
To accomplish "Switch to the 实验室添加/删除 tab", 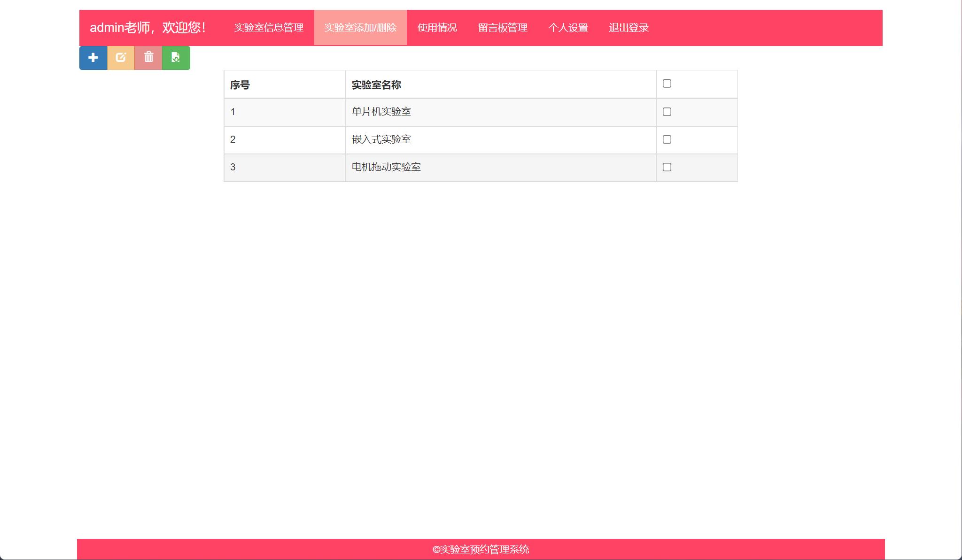I will pos(360,27).
